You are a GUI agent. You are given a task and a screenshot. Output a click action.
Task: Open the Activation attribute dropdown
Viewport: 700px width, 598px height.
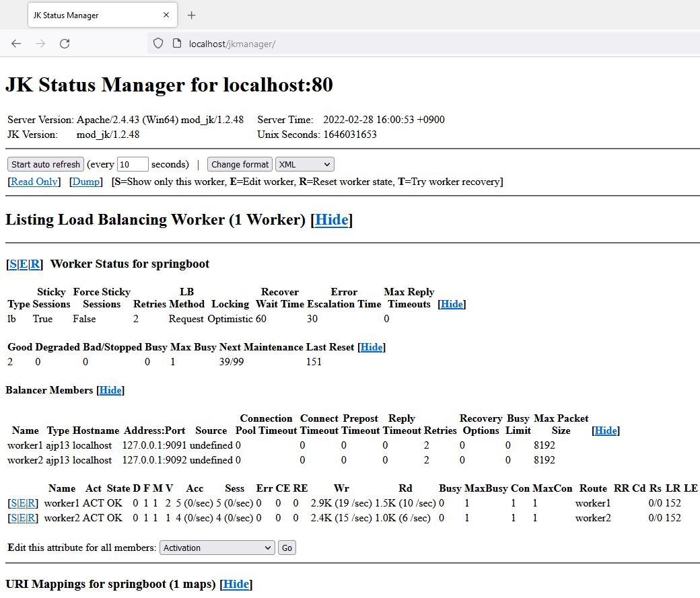(x=217, y=548)
